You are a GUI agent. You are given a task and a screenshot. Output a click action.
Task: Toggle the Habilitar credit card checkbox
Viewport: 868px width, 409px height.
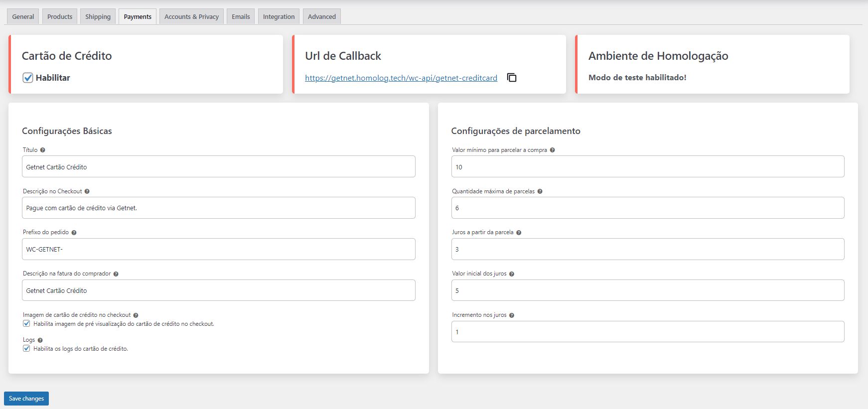[28, 78]
